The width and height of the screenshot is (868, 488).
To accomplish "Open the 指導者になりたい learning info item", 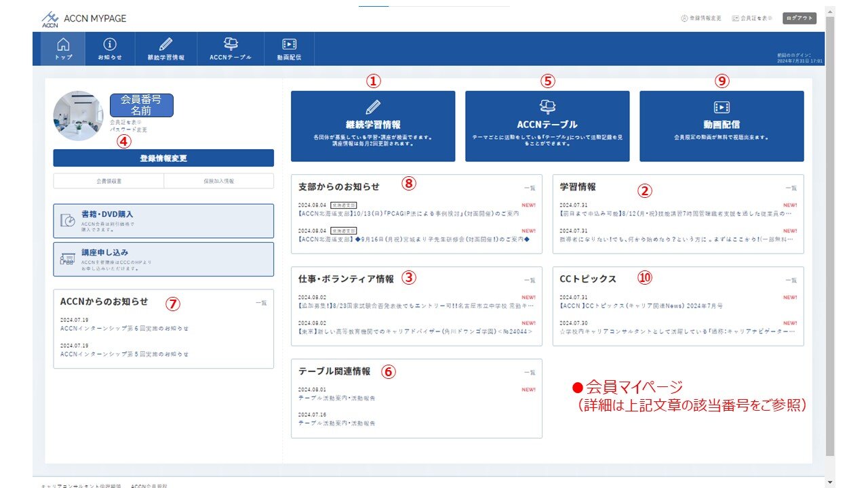I will click(675, 240).
